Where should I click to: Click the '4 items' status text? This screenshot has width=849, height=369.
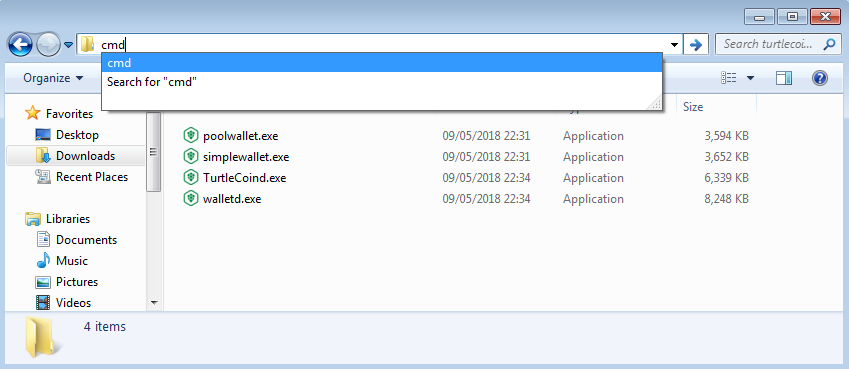[x=105, y=327]
